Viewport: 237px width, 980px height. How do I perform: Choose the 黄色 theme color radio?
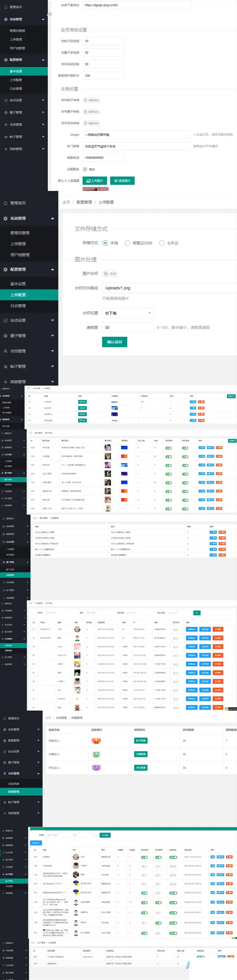click(x=89, y=169)
